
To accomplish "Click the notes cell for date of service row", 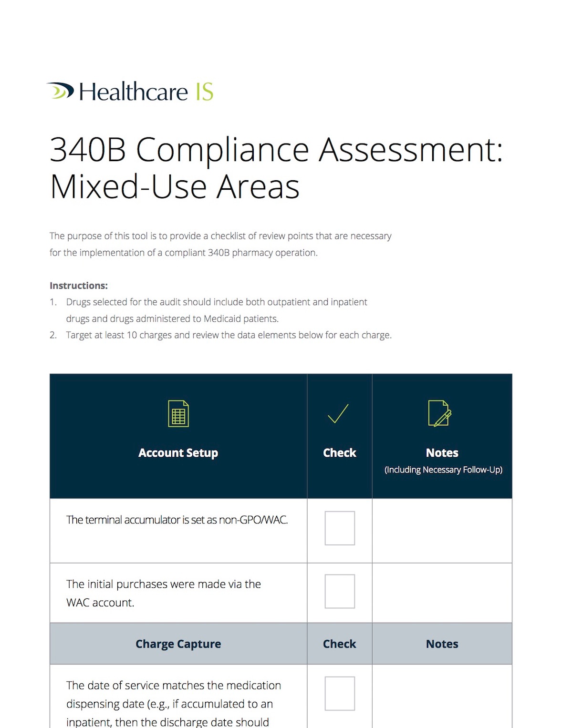I will pos(442,696).
